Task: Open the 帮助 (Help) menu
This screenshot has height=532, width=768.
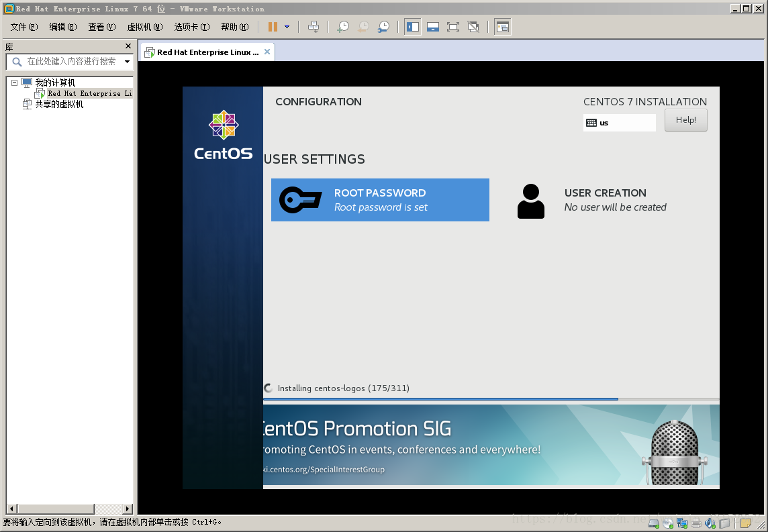Action: point(234,27)
